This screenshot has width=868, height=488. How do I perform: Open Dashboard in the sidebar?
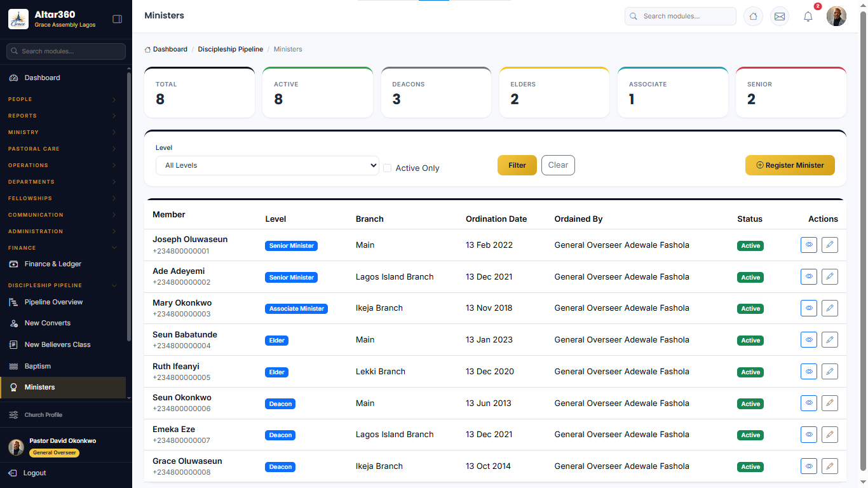click(x=62, y=78)
